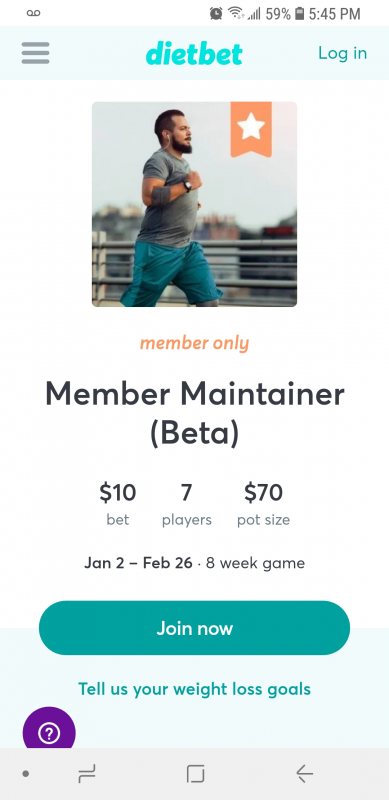The width and height of the screenshot is (389, 800).
Task: Tap the battery indicator in status bar
Action: [x=300, y=14]
